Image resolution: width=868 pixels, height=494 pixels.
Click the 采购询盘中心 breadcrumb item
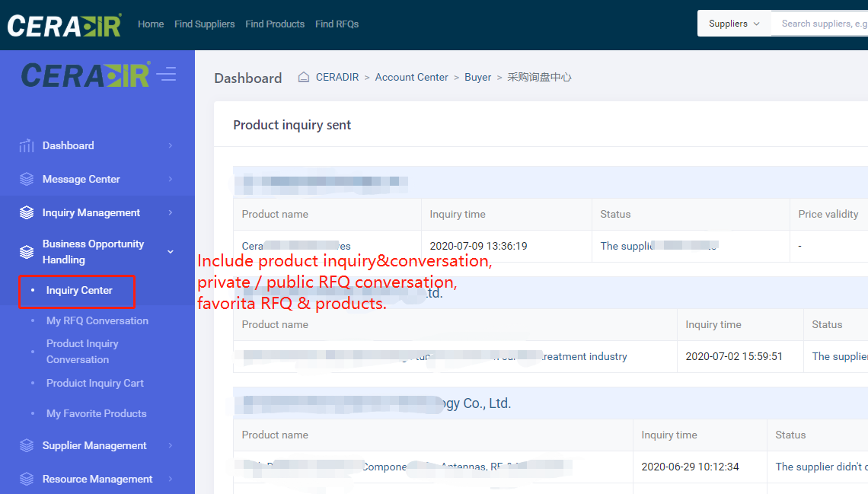[539, 77]
